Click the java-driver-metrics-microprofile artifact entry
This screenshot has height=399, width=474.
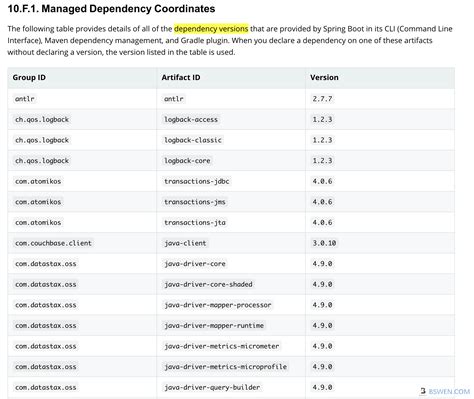point(225,367)
